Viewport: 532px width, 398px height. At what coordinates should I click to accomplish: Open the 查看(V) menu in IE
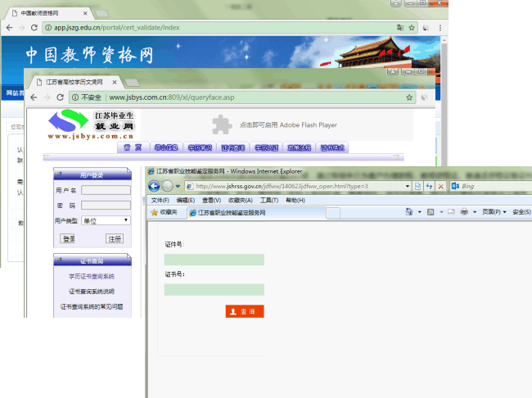(211, 201)
